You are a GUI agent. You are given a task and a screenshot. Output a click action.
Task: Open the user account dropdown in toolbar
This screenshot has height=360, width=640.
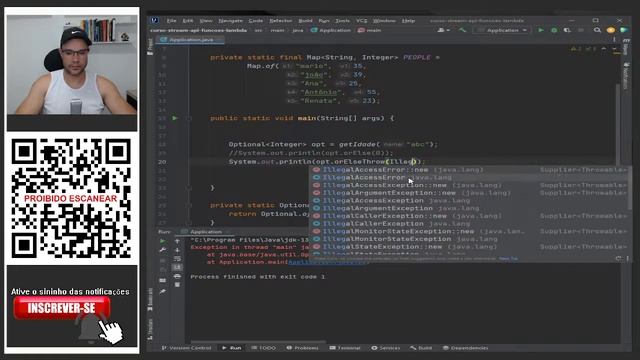coord(444,30)
